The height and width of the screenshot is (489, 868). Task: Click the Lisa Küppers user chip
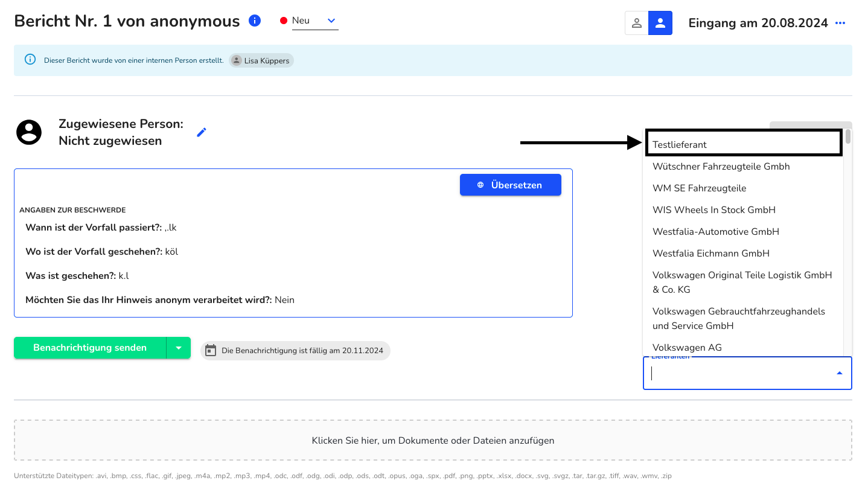click(x=261, y=60)
